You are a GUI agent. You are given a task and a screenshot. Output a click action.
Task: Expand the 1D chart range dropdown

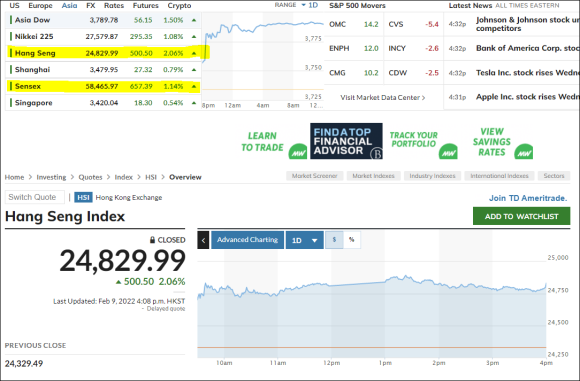click(304, 240)
